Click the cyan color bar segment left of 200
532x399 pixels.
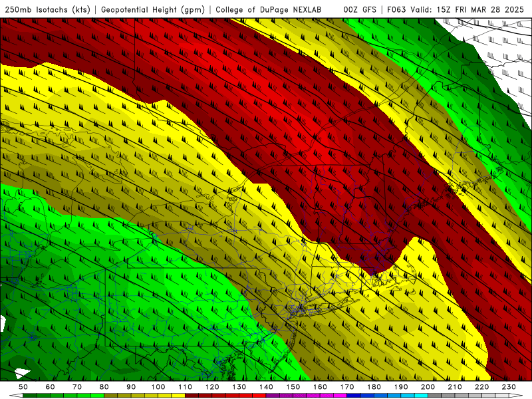421,396
